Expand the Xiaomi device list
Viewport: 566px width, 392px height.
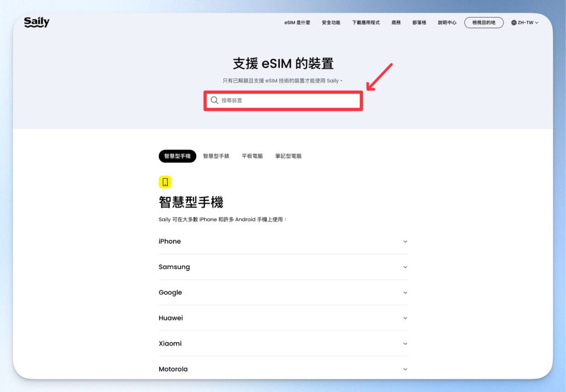283,343
